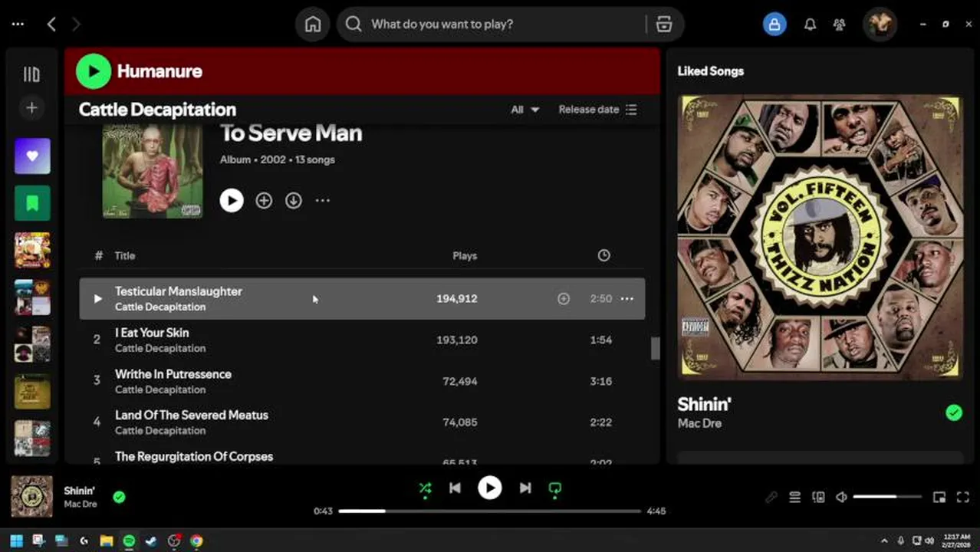Select Land Of The Severed Meatus
This screenshot has height=552, width=980.
pos(362,422)
